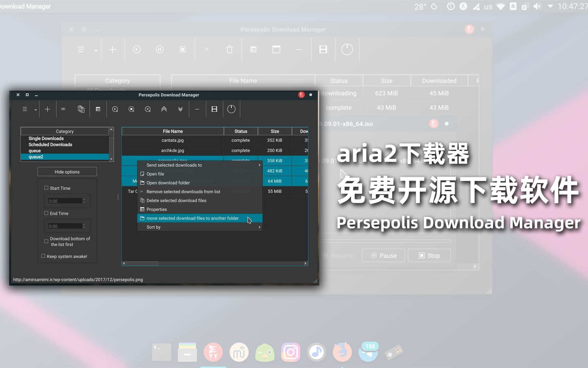Click the End Time spinbox arrows
The width and height of the screenshot is (588, 368).
coord(84,226)
